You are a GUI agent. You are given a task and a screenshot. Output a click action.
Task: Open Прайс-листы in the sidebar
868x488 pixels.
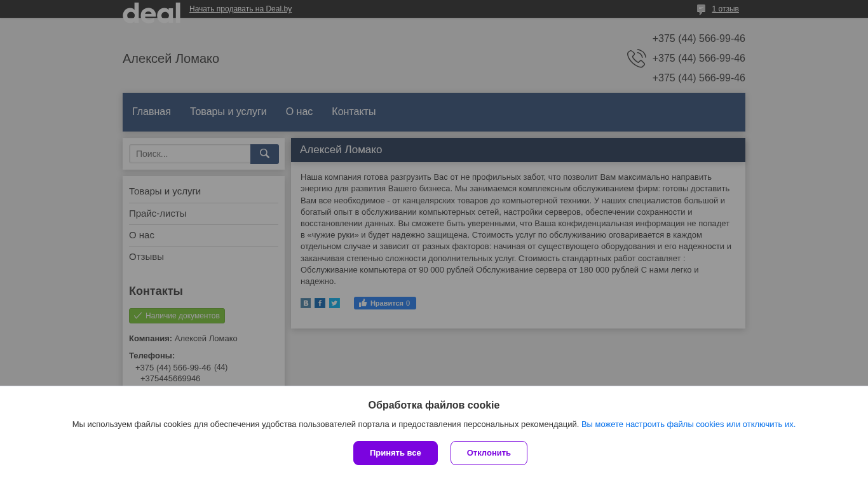(x=158, y=213)
